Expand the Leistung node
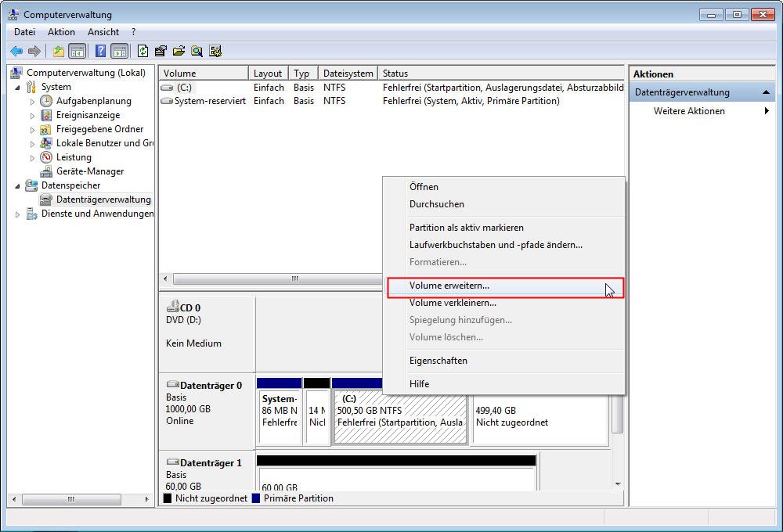 click(32, 158)
